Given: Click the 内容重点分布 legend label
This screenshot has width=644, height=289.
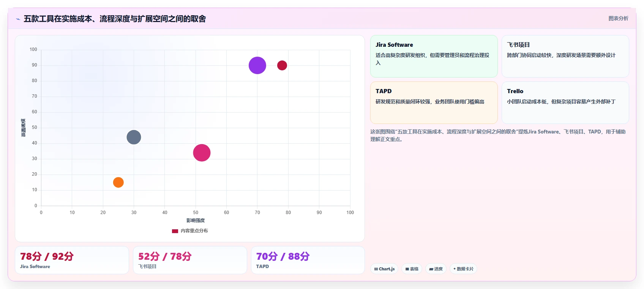Looking at the screenshot, I should [x=194, y=231].
